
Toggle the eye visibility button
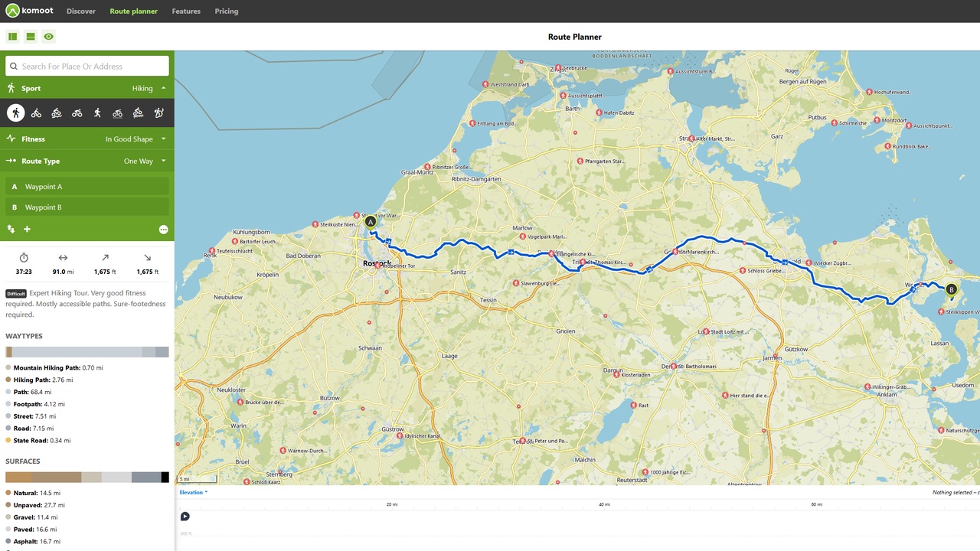pos(49,37)
